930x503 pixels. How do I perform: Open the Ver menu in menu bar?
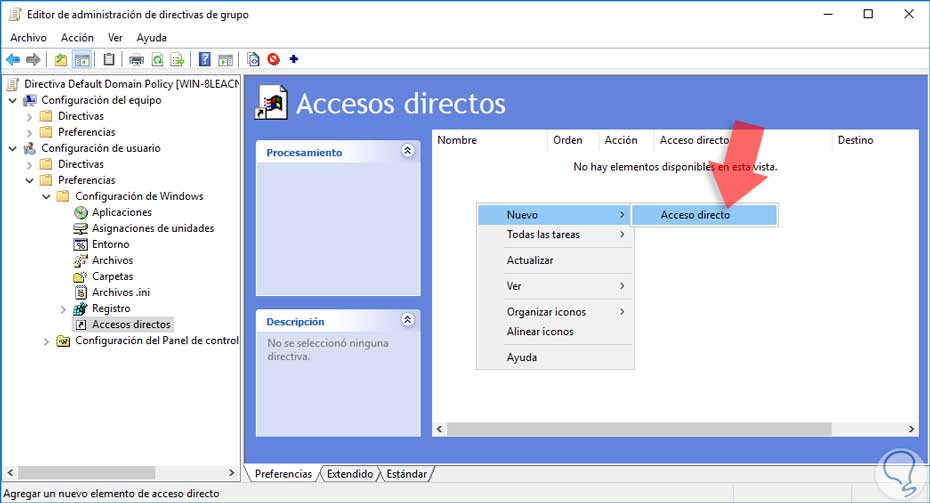tap(115, 37)
